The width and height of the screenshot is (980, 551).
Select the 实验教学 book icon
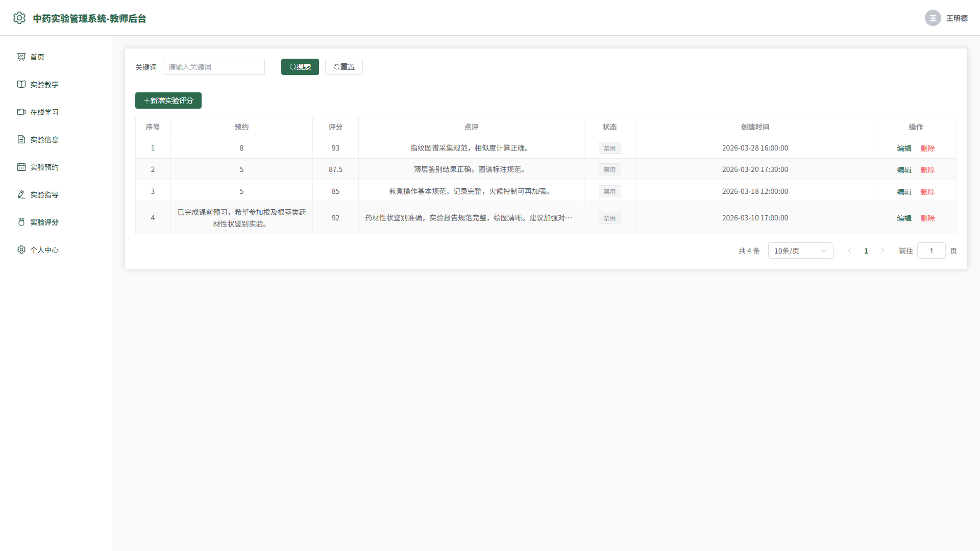coord(21,84)
